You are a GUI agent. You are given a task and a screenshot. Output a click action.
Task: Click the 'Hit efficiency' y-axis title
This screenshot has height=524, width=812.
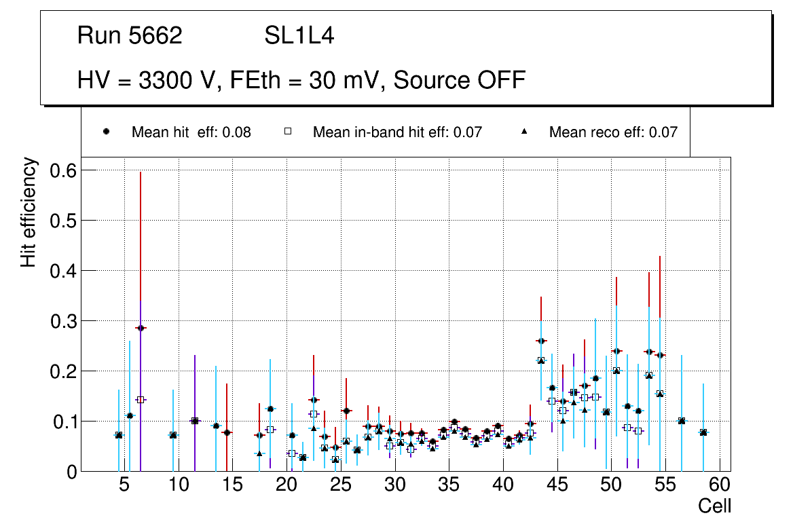click(29, 212)
